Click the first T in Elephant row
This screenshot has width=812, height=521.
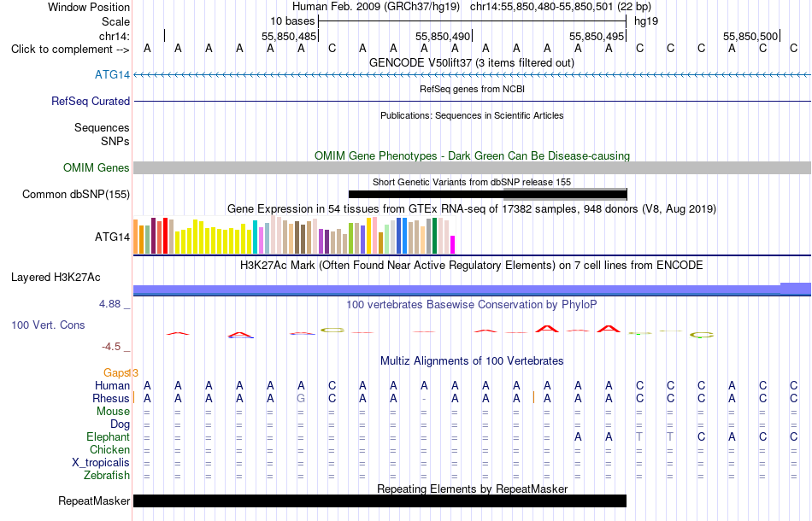coord(639,437)
